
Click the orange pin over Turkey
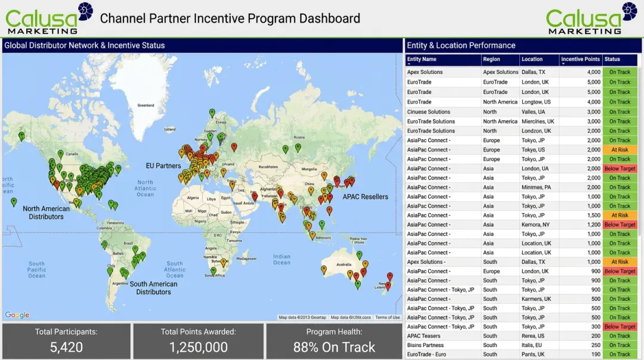[x=224, y=172]
